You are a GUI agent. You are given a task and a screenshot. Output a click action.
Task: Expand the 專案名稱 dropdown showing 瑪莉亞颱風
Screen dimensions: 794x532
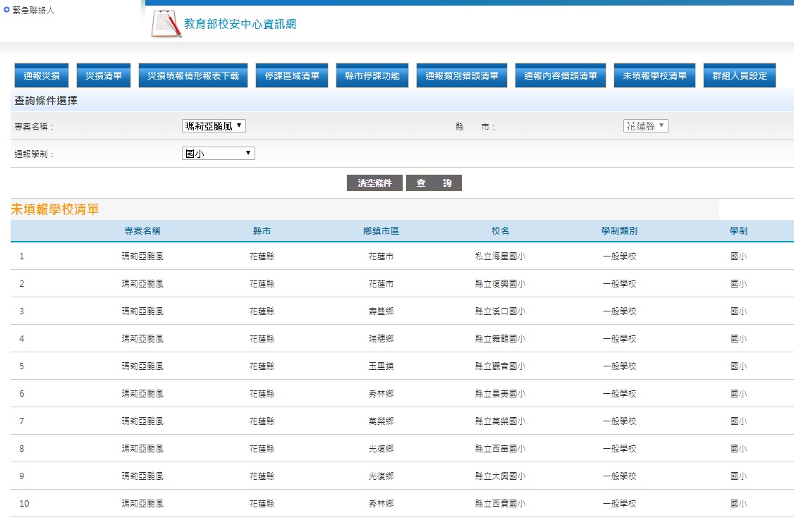click(214, 126)
